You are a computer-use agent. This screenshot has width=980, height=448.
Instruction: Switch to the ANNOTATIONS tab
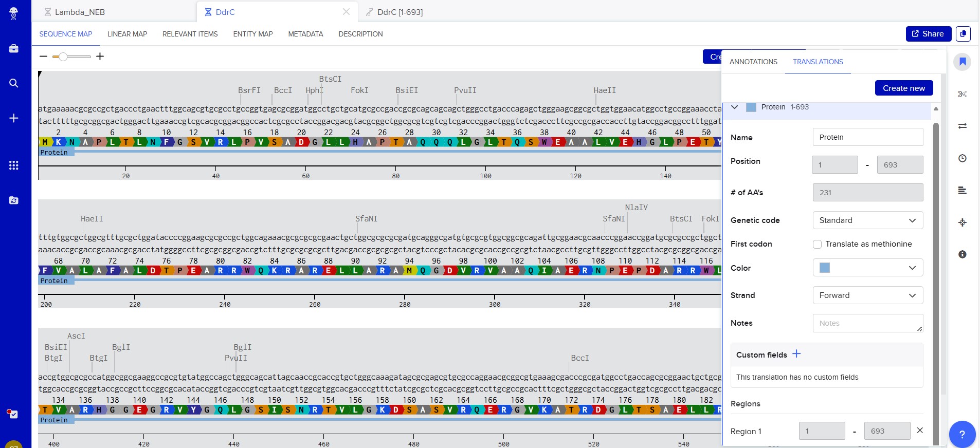[753, 62]
